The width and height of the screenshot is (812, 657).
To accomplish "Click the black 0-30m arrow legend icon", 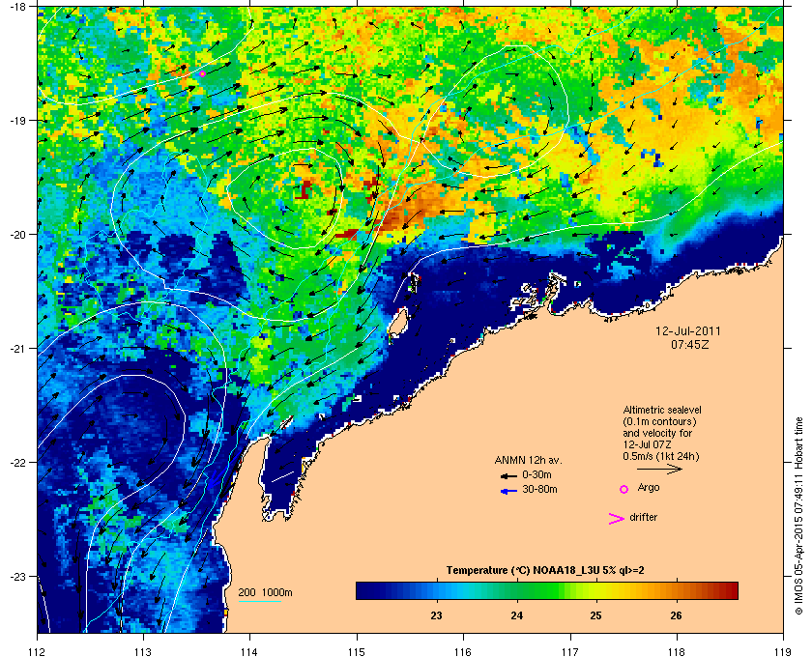I will click(x=508, y=475).
